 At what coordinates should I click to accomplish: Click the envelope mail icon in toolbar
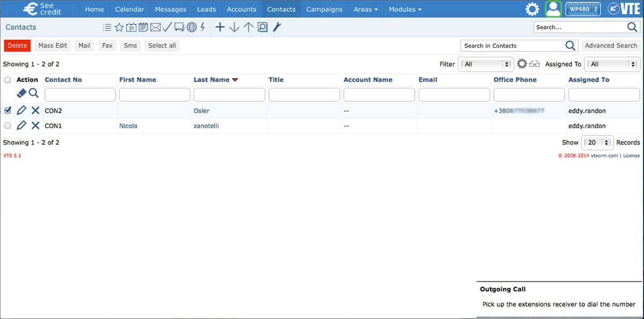tap(155, 27)
